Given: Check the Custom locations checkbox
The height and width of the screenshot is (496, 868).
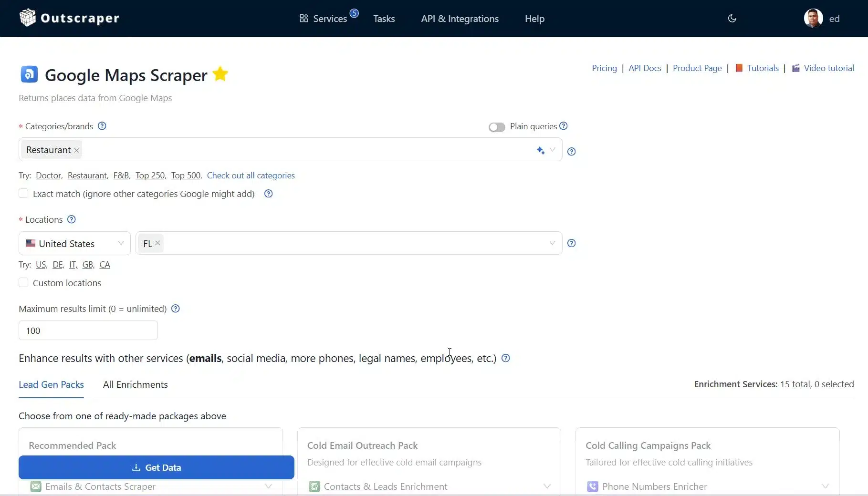Looking at the screenshot, I should tap(23, 283).
